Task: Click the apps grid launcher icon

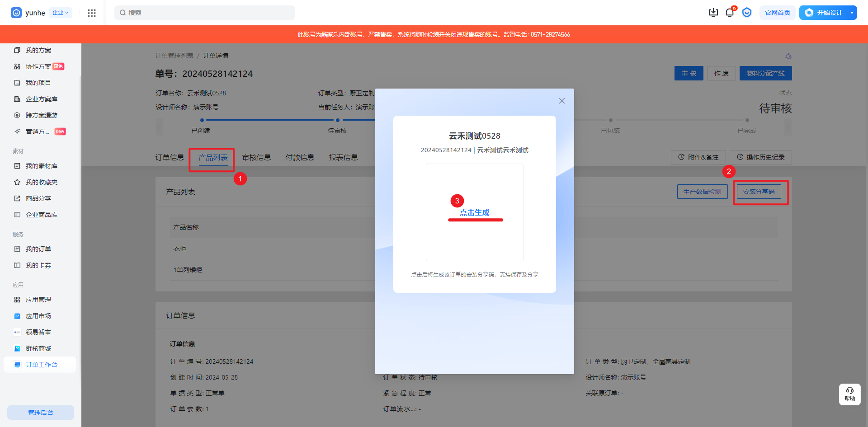Action: tap(92, 13)
